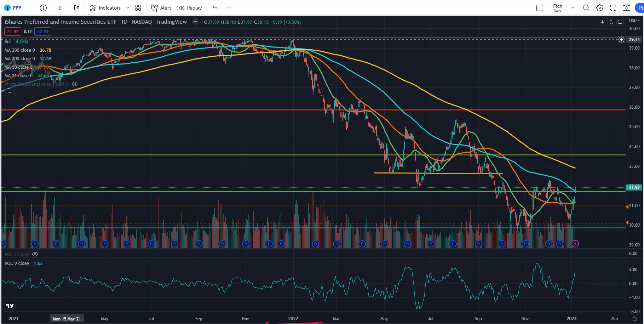Open the D time interval menu
This screenshot has width=644, height=324.
click(60, 8)
